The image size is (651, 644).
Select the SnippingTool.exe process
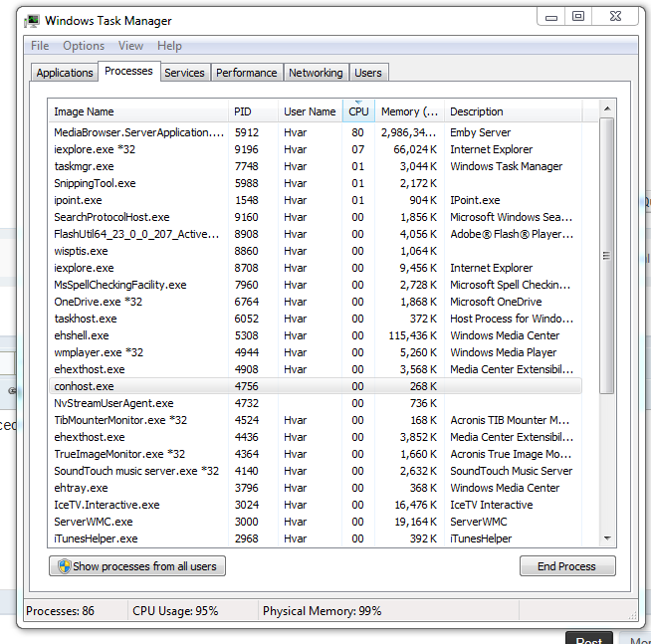click(x=316, y=183)
